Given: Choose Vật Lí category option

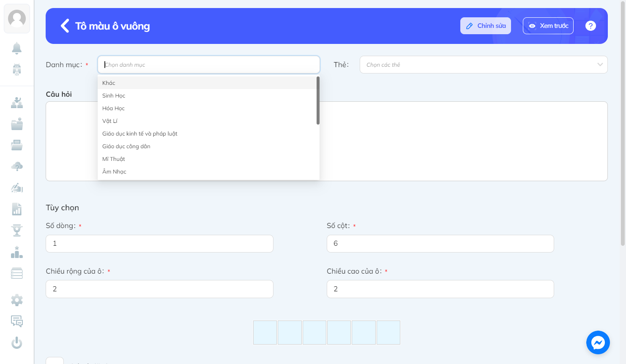Looking at the screenshot, I should pyautogui.click(x=207, y=121).
